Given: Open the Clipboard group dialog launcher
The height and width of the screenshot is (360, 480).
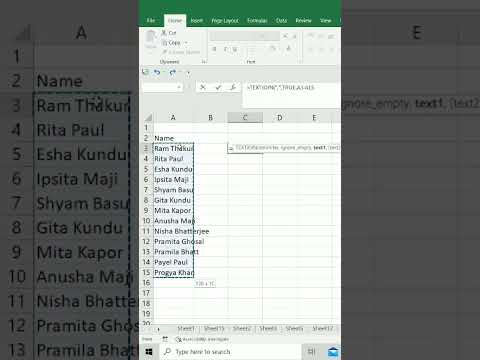Looking at the screenshot, I should 204,62.
